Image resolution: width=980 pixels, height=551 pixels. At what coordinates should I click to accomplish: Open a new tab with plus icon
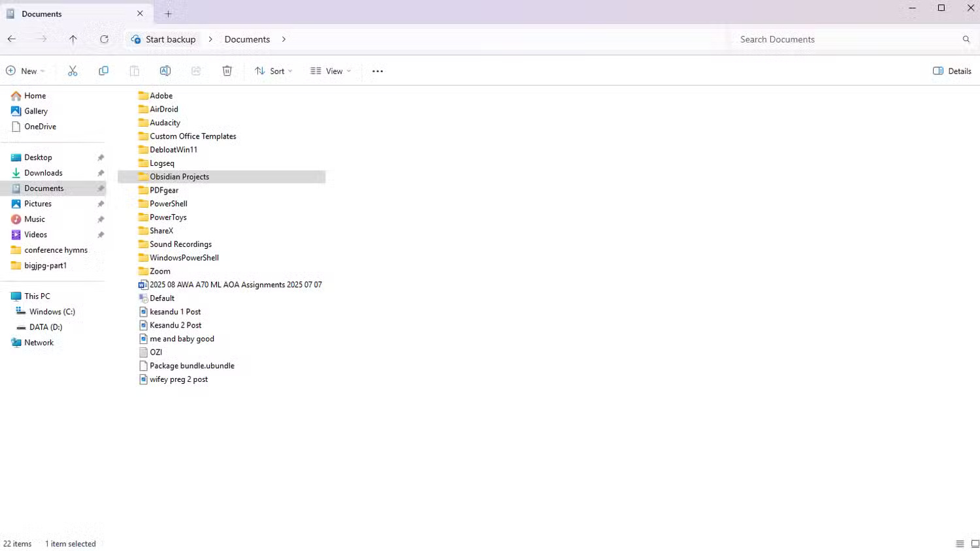[x=168, y=14]
